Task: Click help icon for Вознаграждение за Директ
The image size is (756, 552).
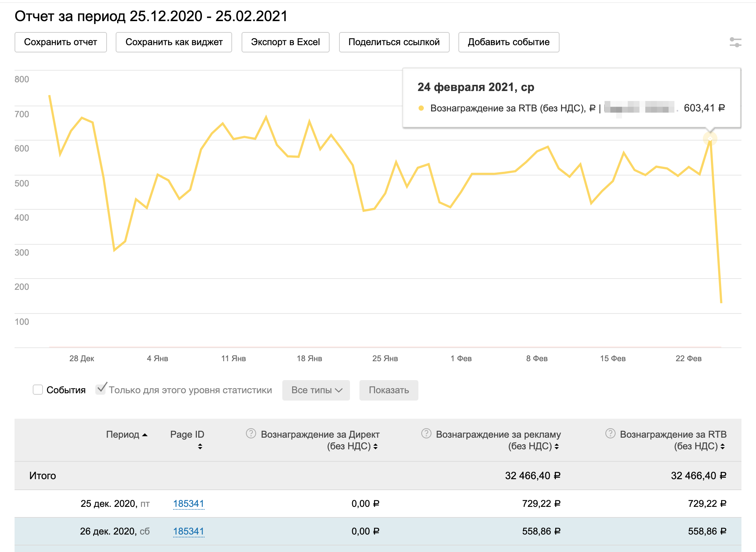Action: (x=251, y=433)
